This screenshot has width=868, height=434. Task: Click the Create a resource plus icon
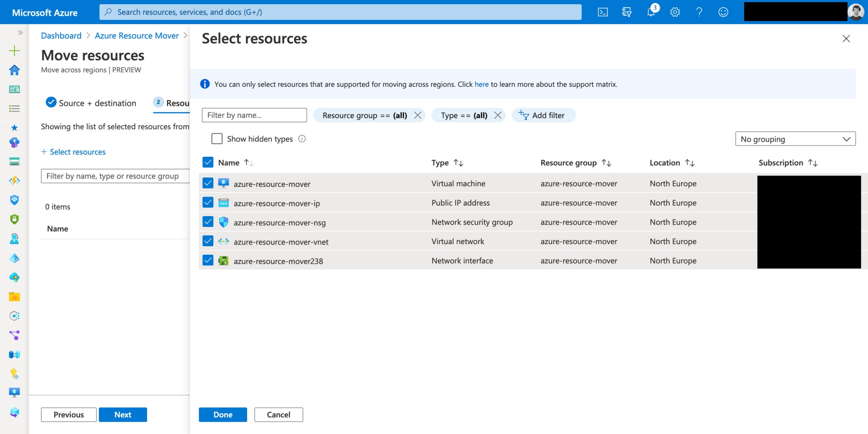[x=14, y=51]
